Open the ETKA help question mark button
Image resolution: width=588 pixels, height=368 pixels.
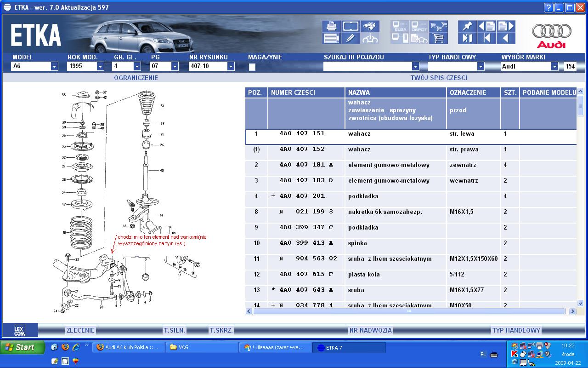548,7
